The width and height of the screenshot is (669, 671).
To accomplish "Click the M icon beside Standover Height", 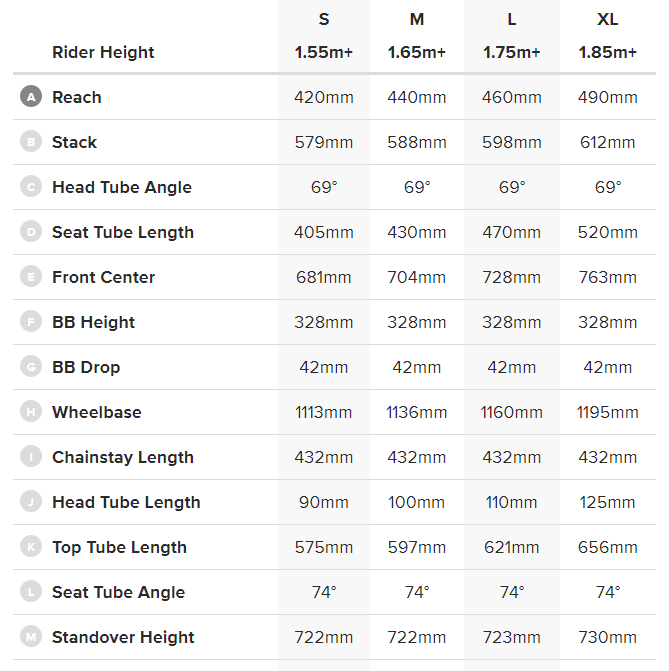I will (31, 637).
